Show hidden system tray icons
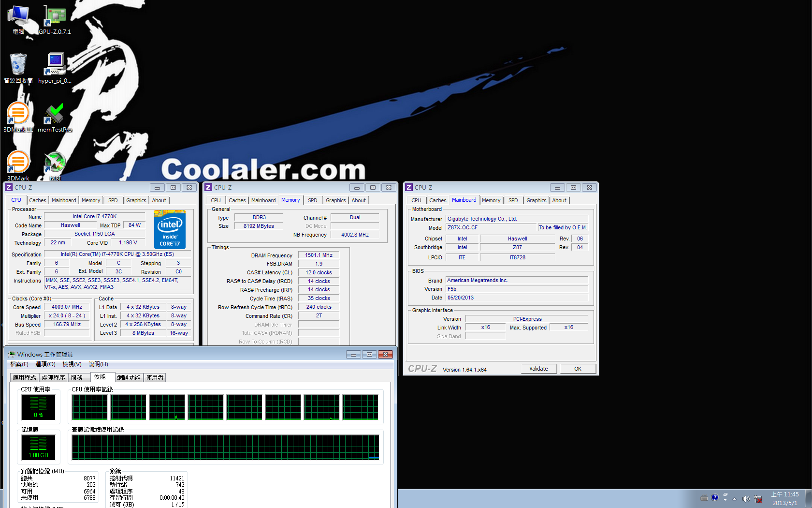Screen dimensions: 812x508 [734, 499]
